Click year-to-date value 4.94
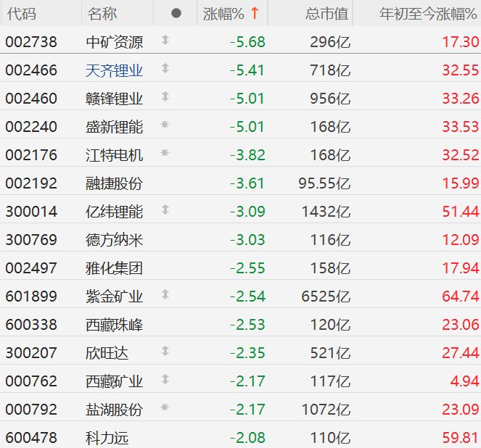 (x=464, y=381)
